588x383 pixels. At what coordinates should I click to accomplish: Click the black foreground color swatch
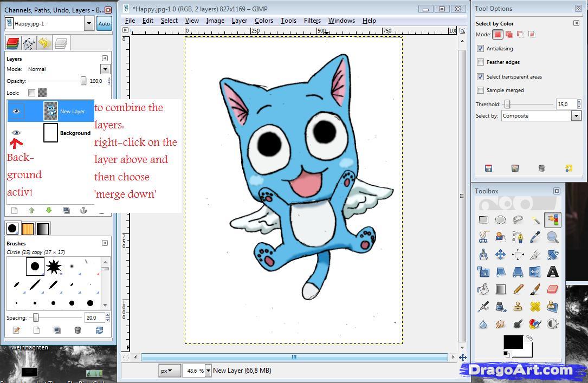pos(512,342)
